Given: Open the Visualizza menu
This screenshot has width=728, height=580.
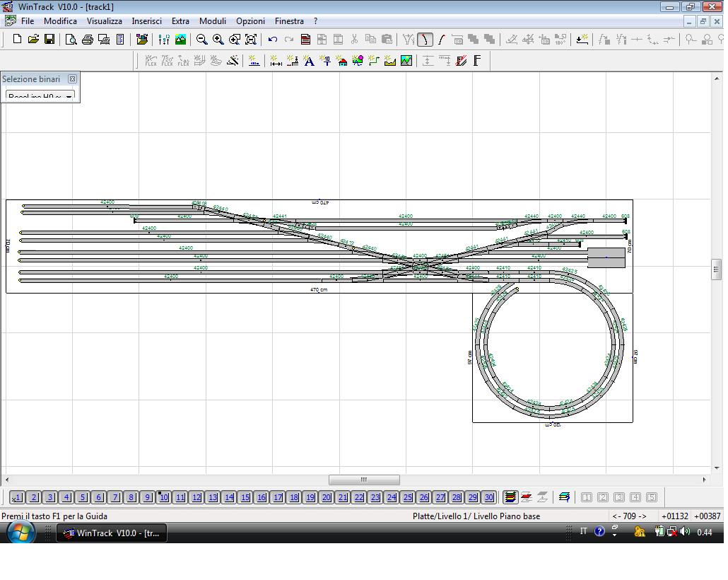Looking at the screenshot, I should point(105,21).
